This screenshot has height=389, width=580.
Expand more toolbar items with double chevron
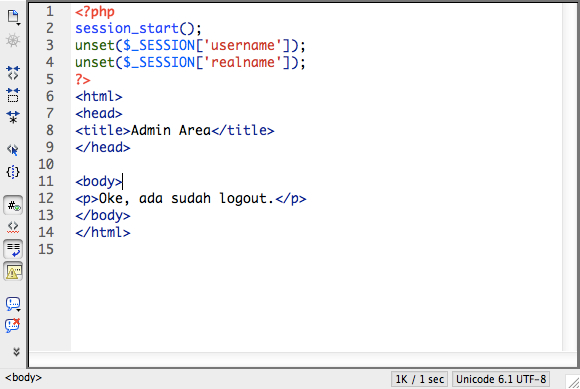click(16, 352)
